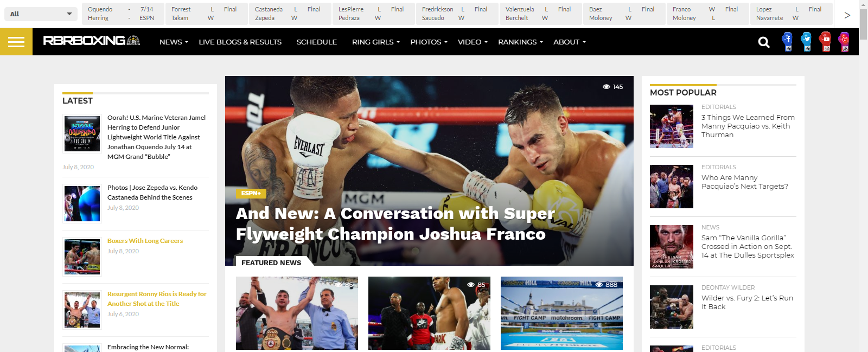Open the Instagram boxing glove icon

tap(845, 42)
